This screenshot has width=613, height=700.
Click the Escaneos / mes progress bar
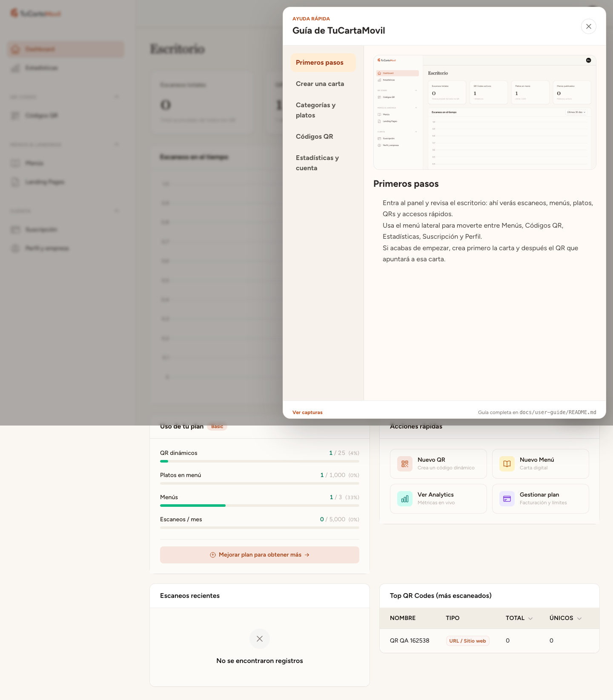(x=260, y=528)
